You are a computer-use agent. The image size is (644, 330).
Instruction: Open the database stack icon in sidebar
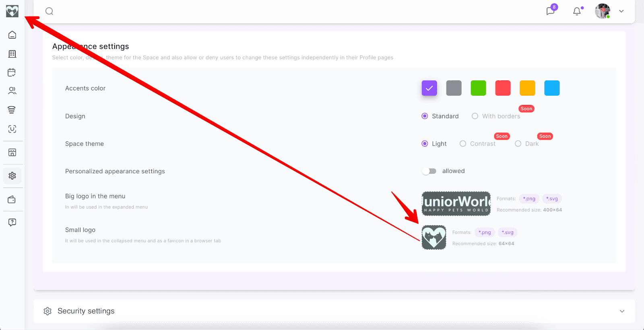12,110
